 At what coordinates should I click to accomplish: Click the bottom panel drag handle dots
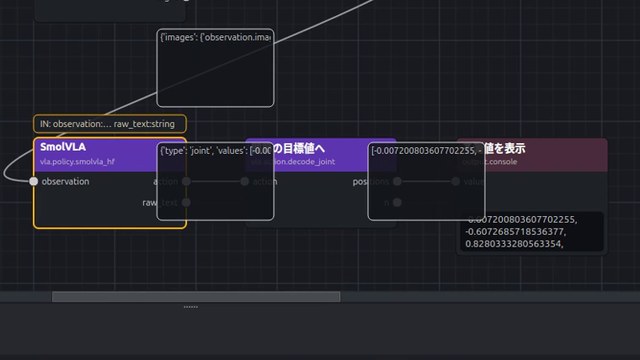[x=191, y=307]
